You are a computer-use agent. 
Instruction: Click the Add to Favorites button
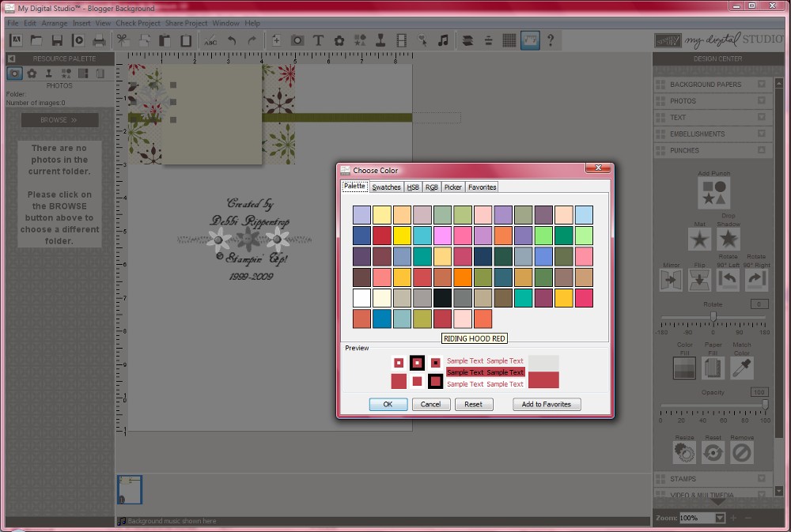pyautogui.click(x=547, y=404)
